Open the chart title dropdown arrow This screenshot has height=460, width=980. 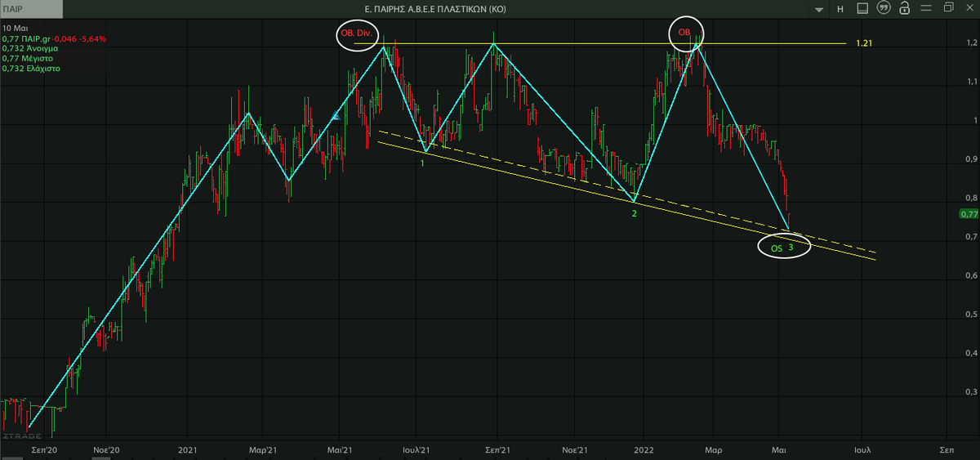click(x=817, y=8)
